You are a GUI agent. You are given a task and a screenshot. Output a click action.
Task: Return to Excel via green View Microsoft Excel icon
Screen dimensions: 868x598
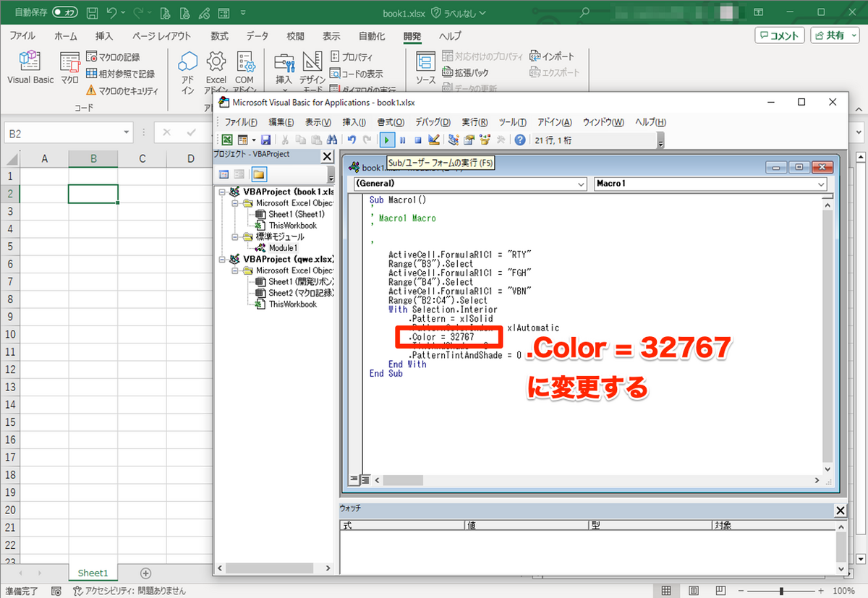click(x=227, y=140)
